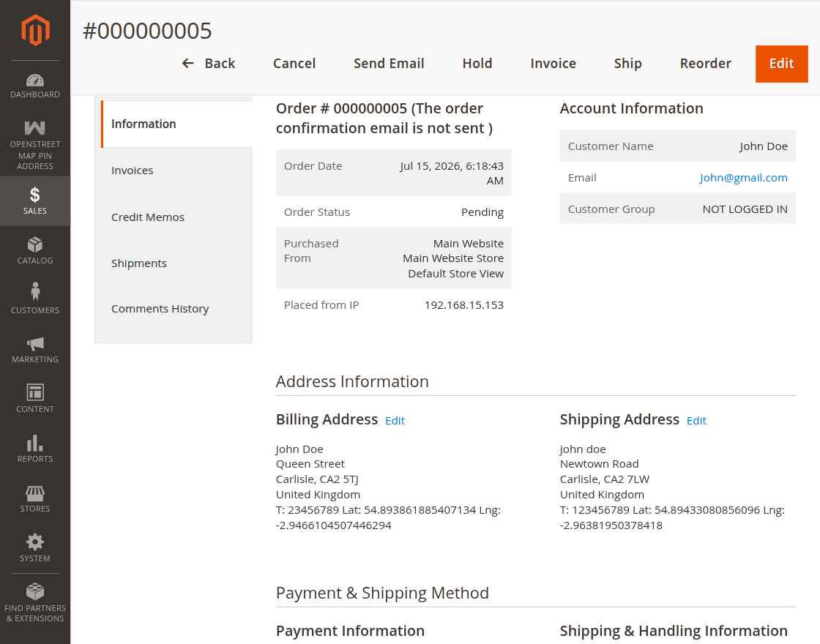Click the Reorder button

click(706, 63)
